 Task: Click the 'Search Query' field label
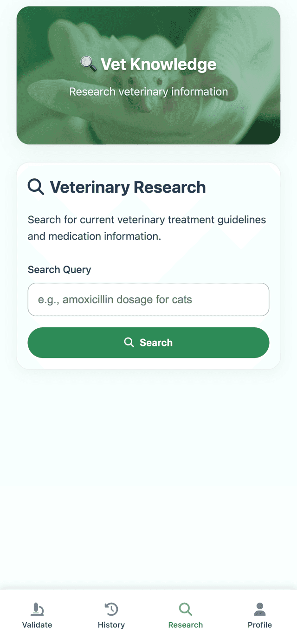[59, 270]
